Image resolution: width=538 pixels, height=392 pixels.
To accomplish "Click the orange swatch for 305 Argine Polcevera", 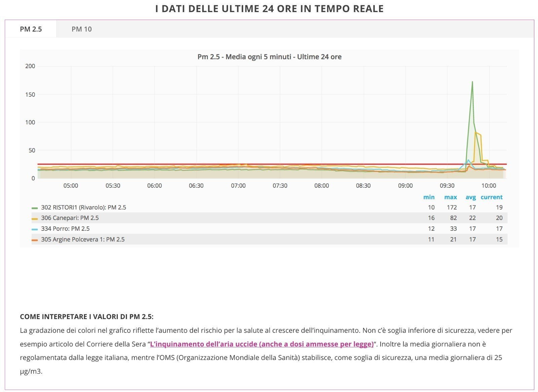I will [x=35, y=240].
